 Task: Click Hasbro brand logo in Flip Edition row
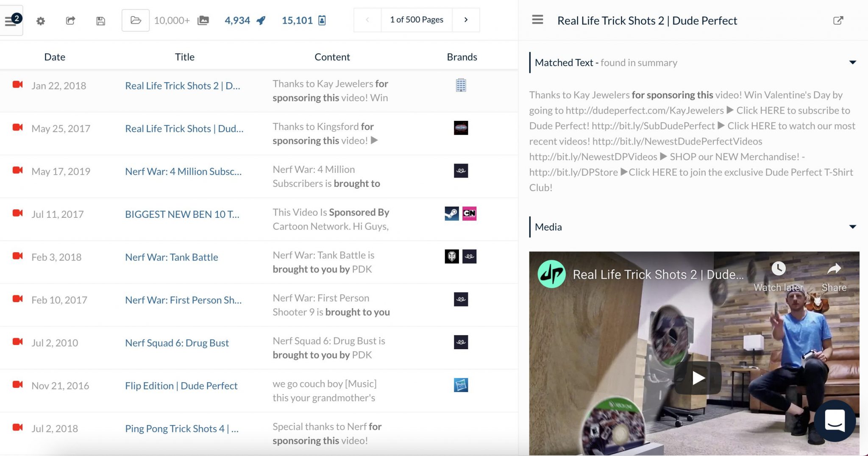461,385
